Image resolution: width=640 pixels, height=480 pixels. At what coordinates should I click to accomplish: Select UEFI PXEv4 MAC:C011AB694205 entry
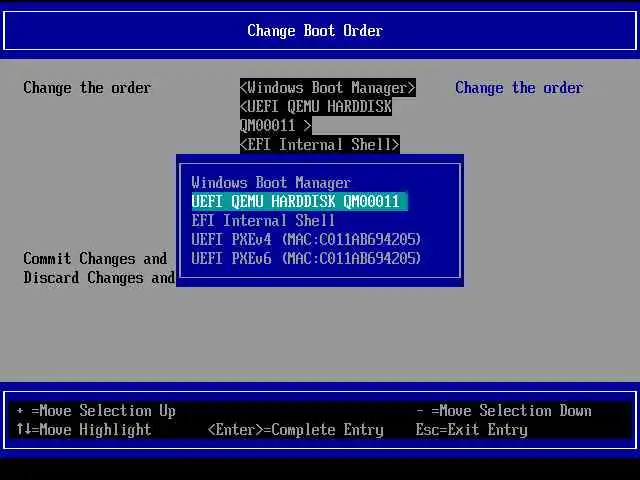point(306,240)
